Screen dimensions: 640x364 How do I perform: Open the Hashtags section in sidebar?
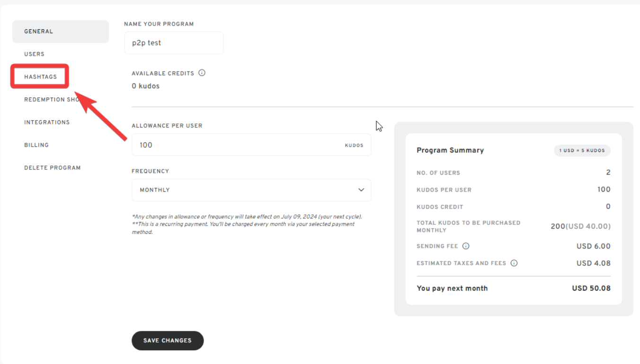point(40,77)
